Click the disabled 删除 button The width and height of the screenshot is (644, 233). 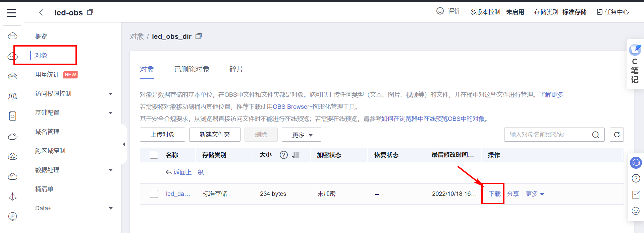(261, 135)
